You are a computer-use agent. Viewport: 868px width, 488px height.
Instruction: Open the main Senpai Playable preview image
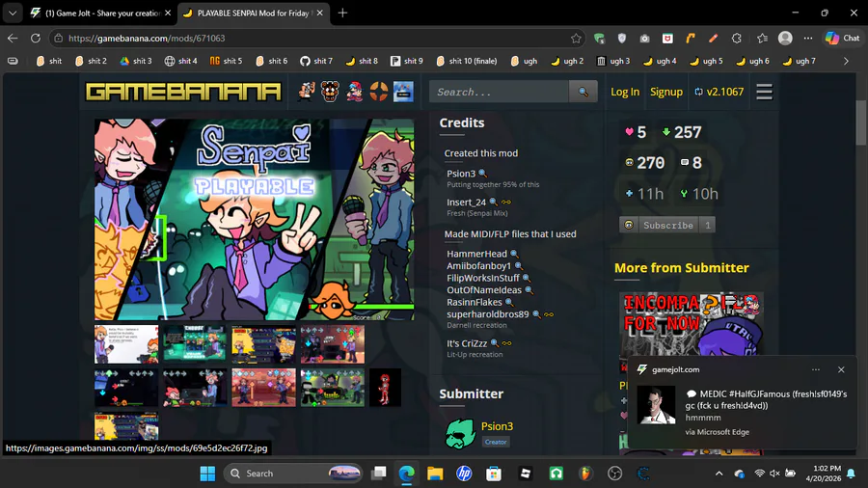pos(254,220)
